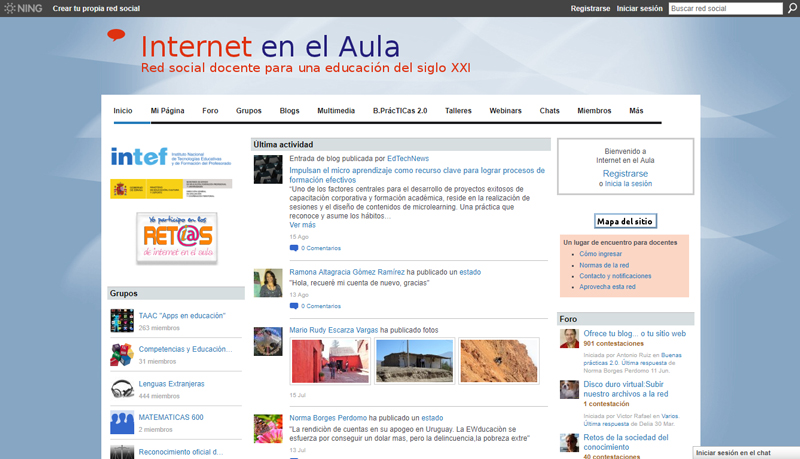Expand the post with Ver más
Screen dimensions: 800x459
click(x=302, y=225)
